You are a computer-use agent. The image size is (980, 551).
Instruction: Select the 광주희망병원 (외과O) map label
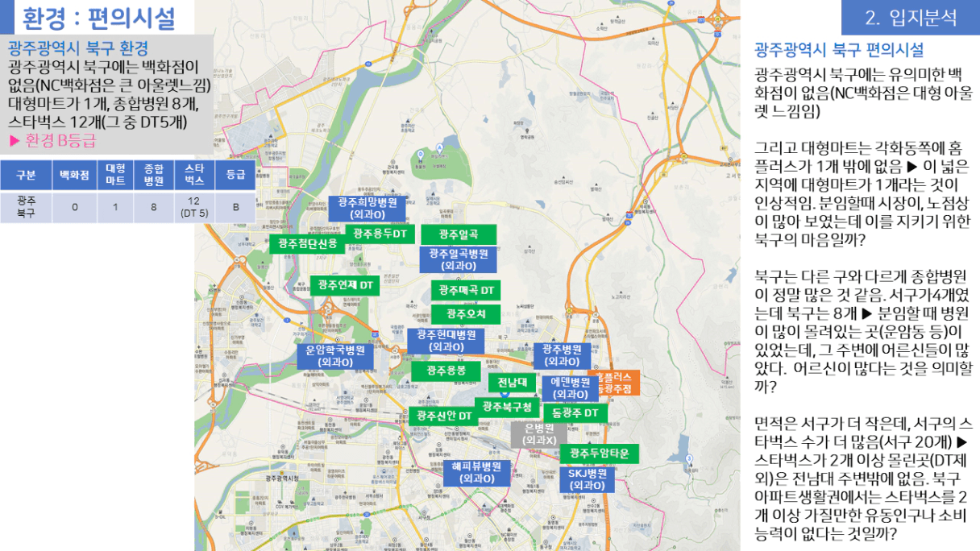(367, 209)
